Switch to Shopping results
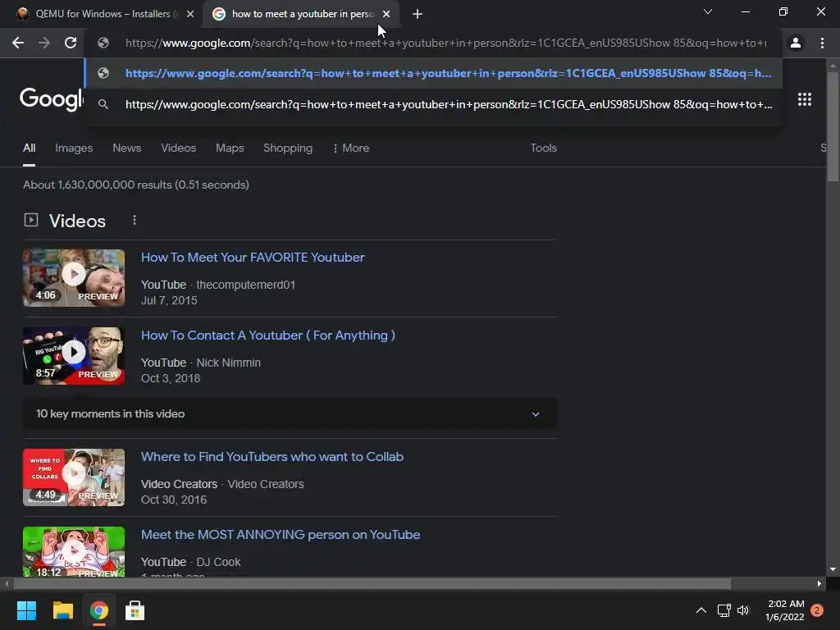Viewport: 840px width, 630px height. pos(288,148)
